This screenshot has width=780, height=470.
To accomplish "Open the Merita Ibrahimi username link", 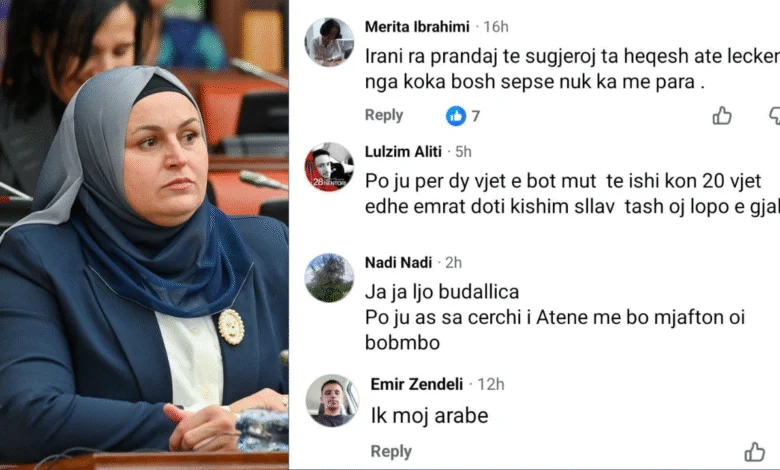I will [417, 27].
